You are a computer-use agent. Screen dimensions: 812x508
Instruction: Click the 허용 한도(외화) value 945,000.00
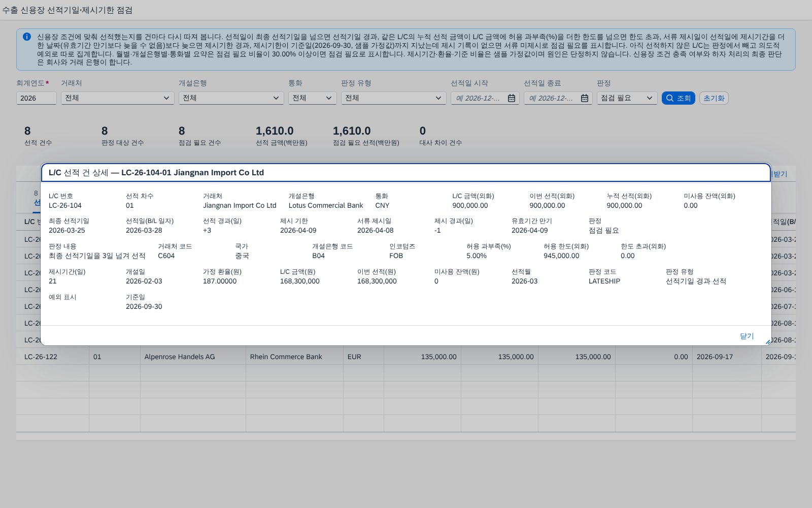pyautogui.click(x=561, y=256)
